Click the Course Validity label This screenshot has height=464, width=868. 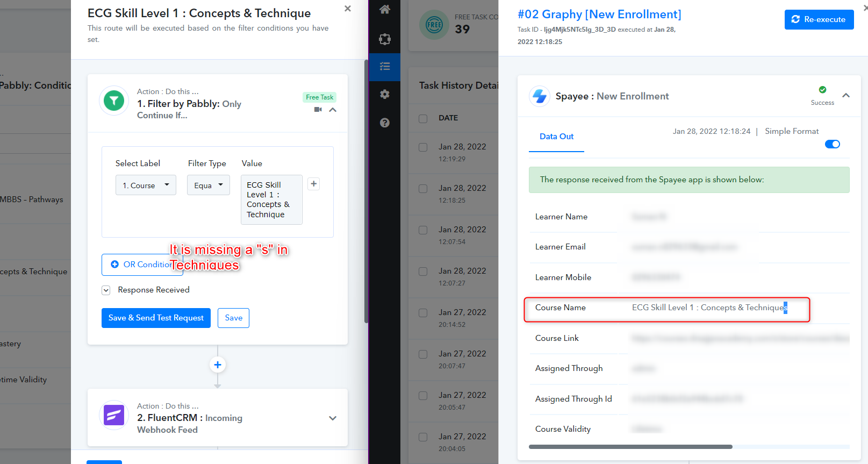point(563,429)
